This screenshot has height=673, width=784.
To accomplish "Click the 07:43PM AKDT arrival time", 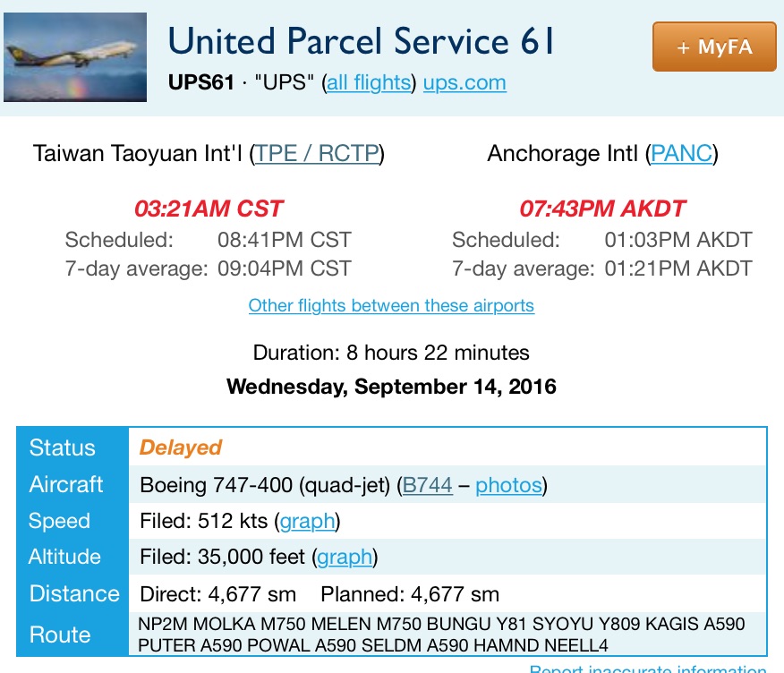I will [x=602, y=209].
